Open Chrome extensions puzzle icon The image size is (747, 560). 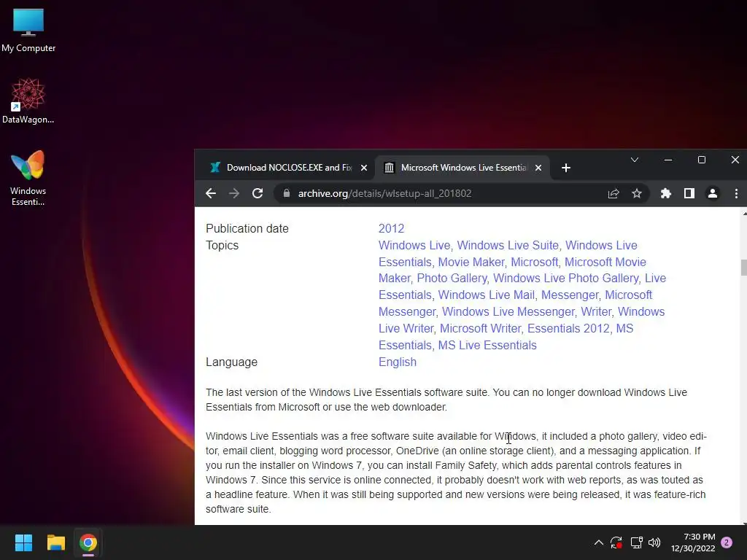[x=666, y=193]
